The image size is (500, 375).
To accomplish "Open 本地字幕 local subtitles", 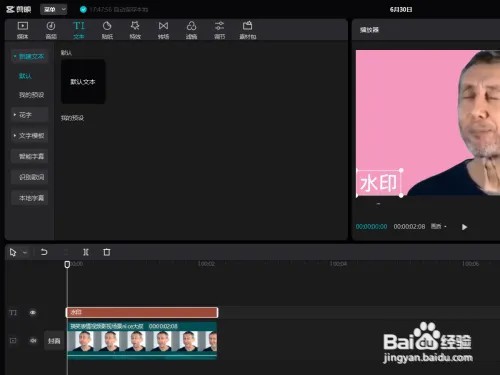I will [x=29, y=198].
